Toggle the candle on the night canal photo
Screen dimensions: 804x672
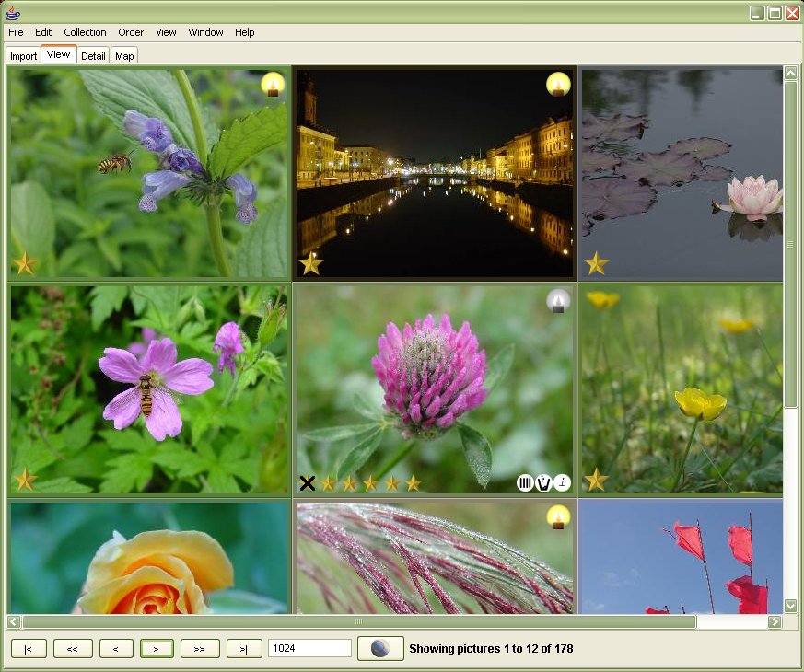tap(558, 85)
